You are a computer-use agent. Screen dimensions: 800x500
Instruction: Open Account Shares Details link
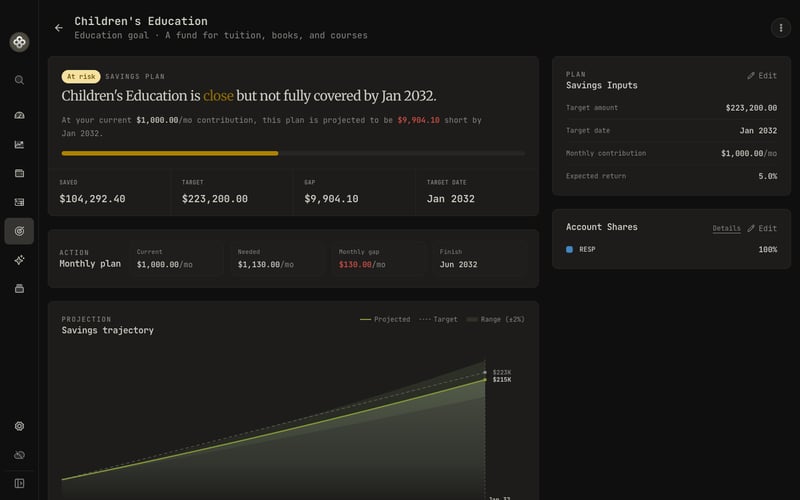(x=727, y=229)
